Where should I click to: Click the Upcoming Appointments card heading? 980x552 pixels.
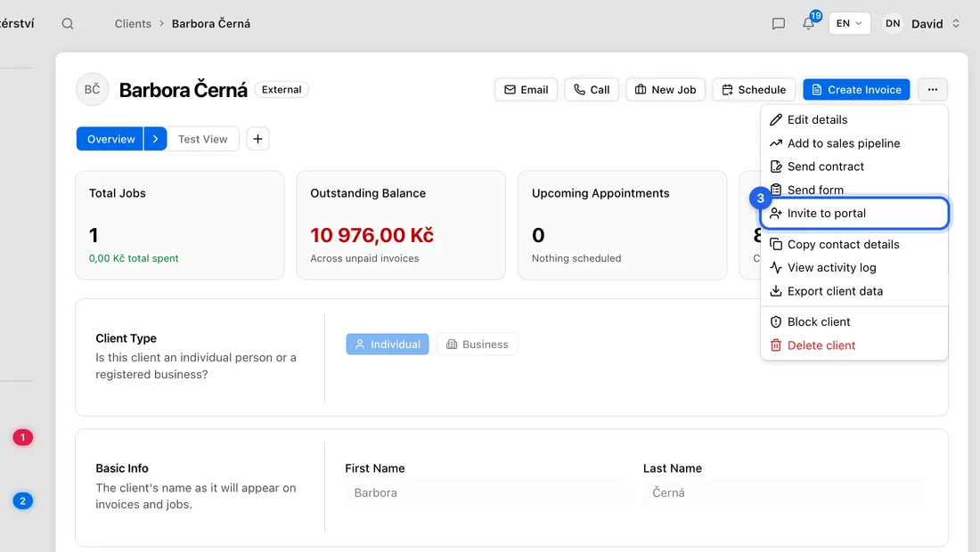pos(600,193)
